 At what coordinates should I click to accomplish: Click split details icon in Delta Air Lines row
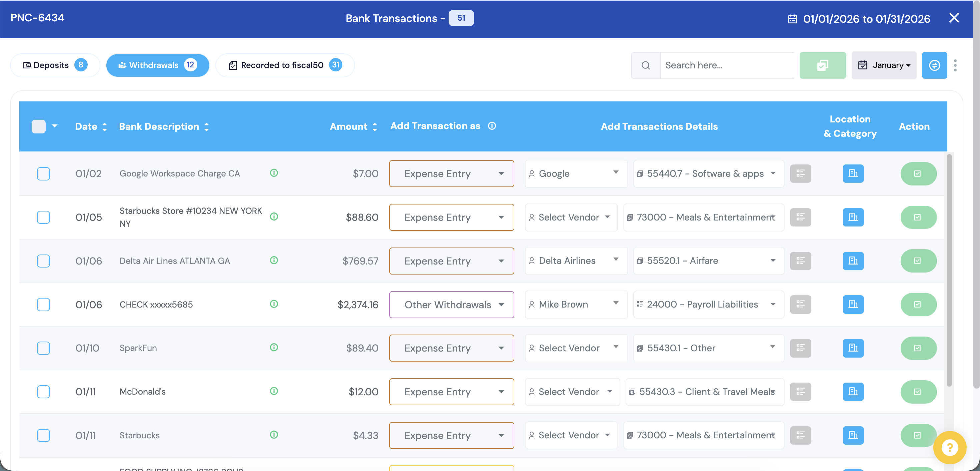point(800,261)
